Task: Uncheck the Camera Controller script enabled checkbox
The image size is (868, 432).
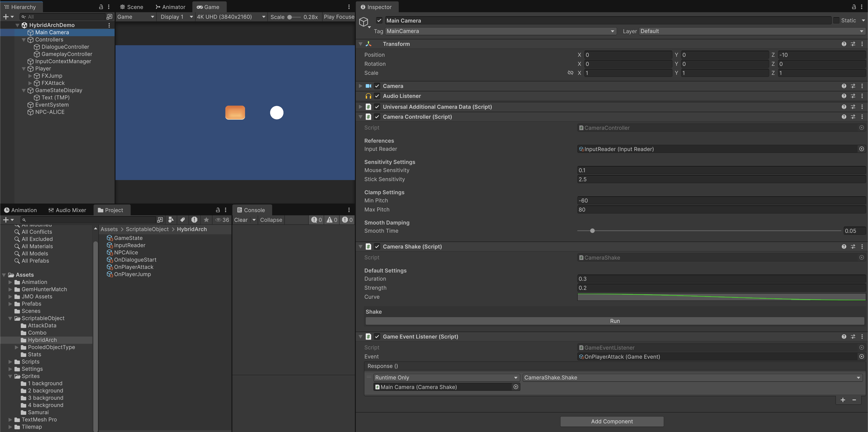Action: point(377,117)
